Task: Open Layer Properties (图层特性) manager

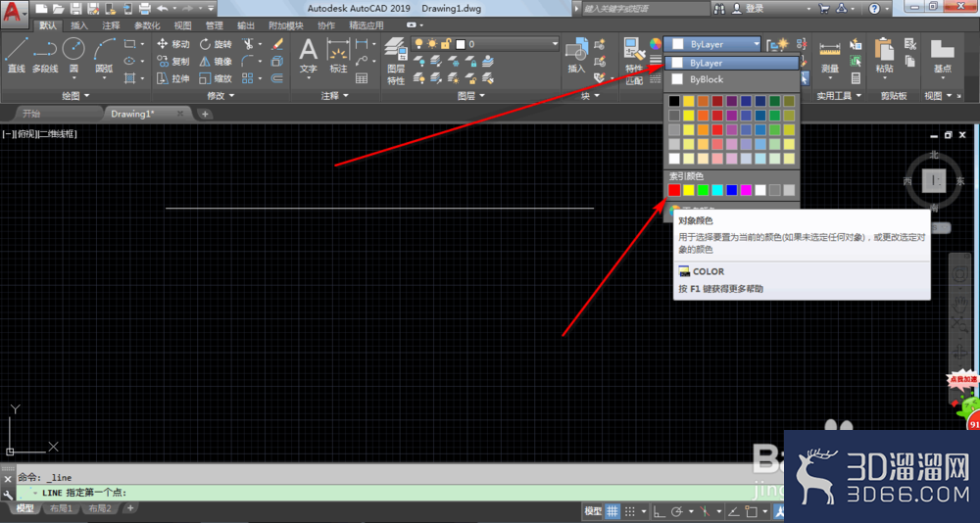Action: (396, 62)
